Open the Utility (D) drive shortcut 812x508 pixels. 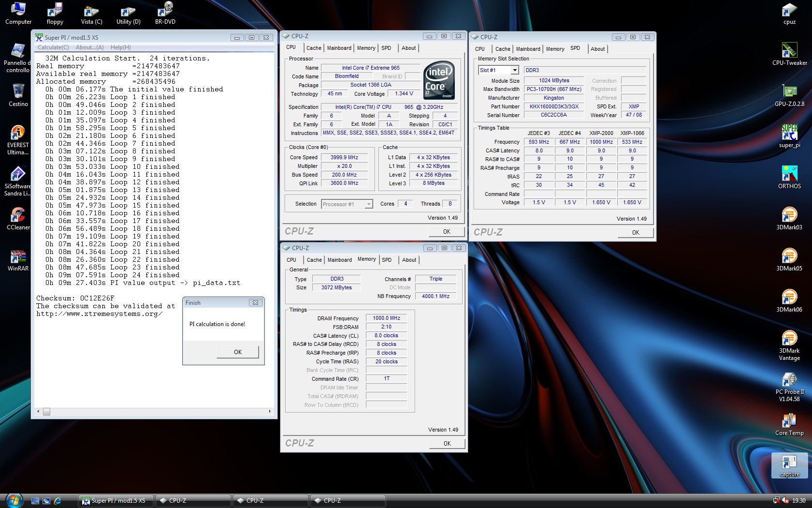pos(128,13)
